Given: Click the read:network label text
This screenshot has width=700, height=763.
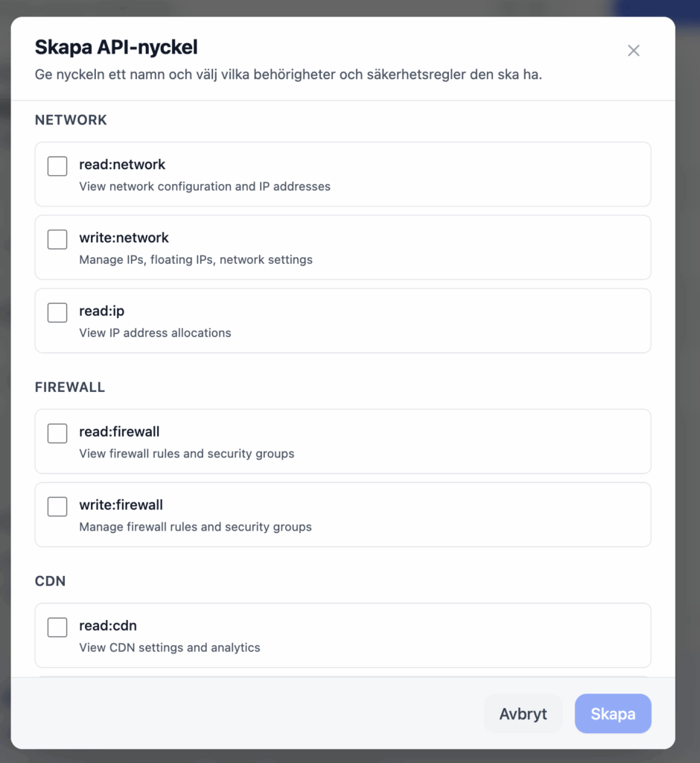Looking at the screenshot, I should click(122, 165).
